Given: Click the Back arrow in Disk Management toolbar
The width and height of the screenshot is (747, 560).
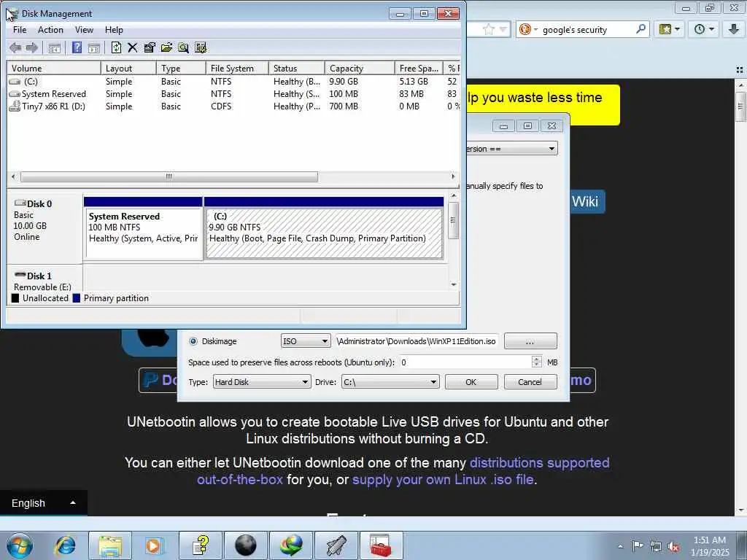Looking at the screenshot, I should [15, 47].
